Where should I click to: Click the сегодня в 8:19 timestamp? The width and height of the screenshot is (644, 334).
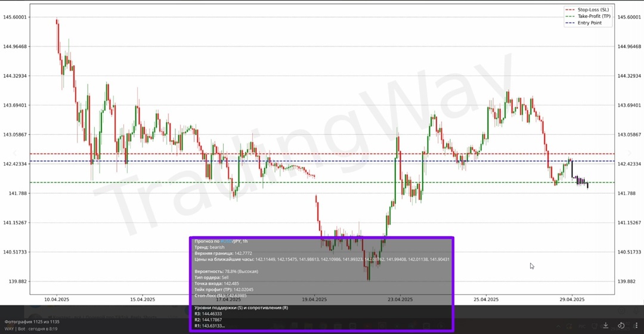[43, 329]
